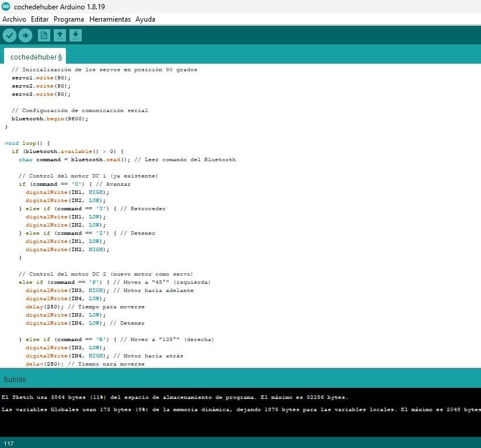Open the Archivo menu
Screen dimensions: 481x448
coord(14,19)
